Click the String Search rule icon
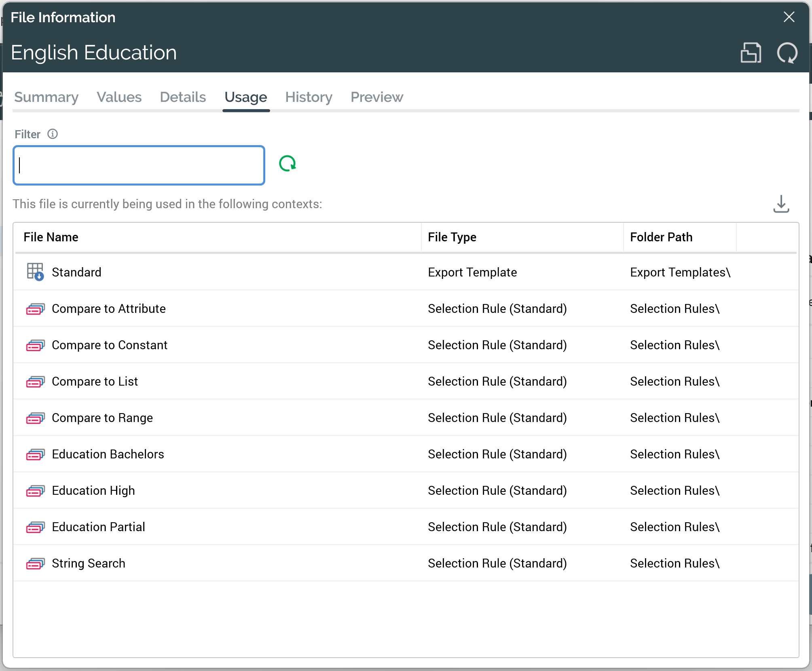The image size is (812, 671). 35,563
